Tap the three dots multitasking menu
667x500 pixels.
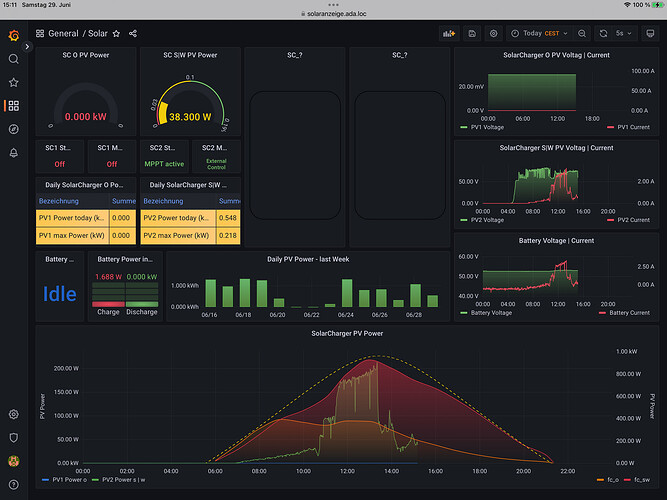pyautogui.click(x=334, y=5)
